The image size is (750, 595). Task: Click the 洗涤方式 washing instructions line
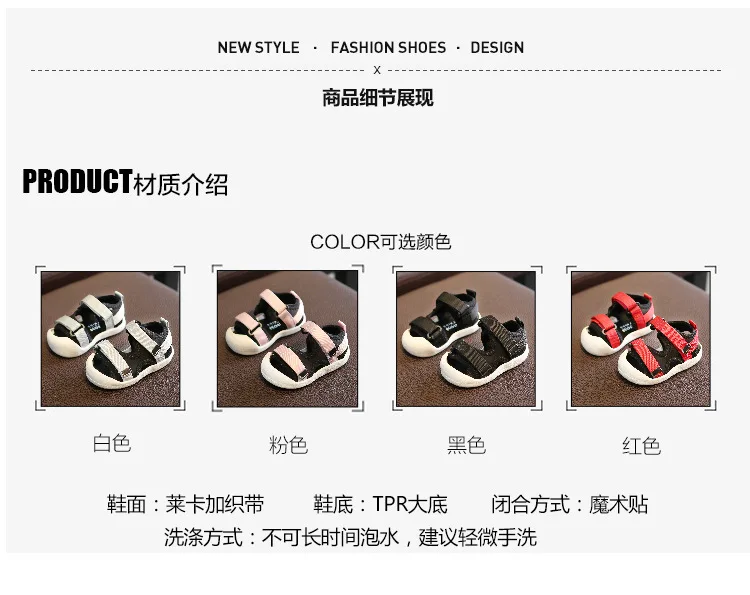(350, 537)
